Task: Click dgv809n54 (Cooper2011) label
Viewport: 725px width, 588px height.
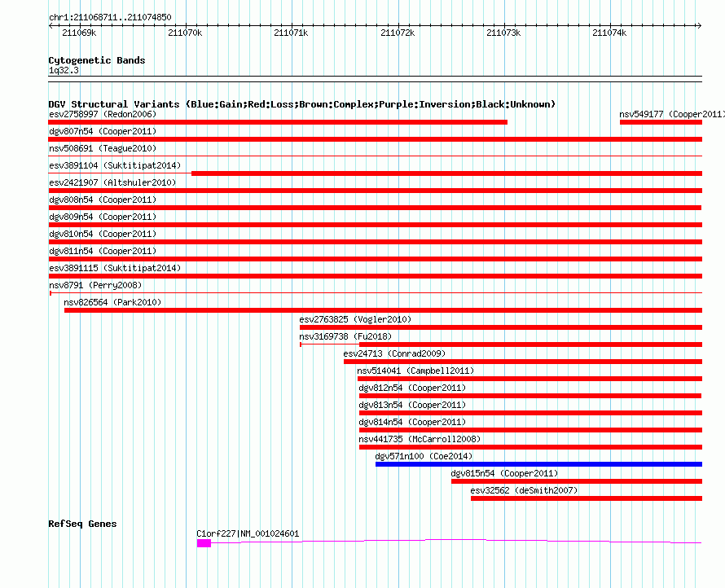Action: coord(103,217)
